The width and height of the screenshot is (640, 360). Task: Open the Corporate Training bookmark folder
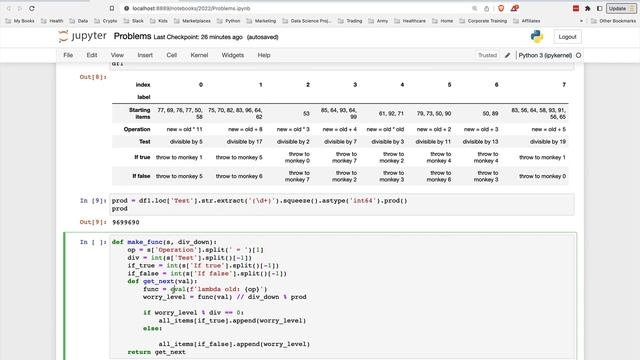tap(483, 21)
